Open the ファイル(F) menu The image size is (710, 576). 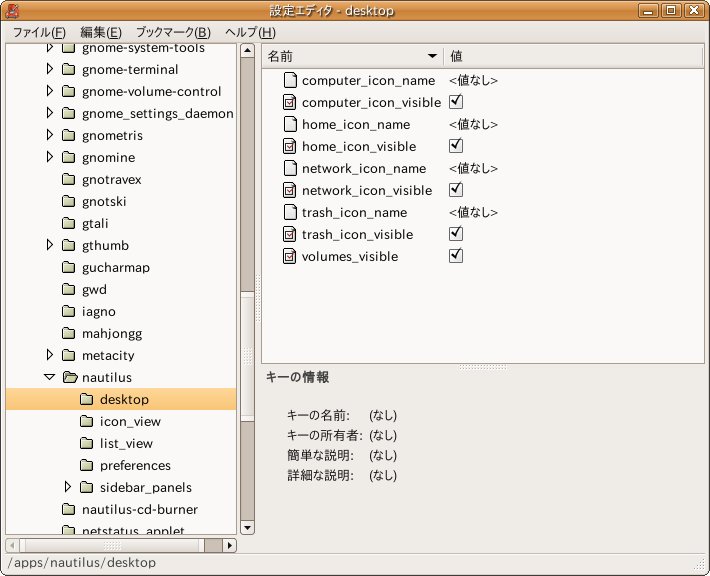(39, 32)
